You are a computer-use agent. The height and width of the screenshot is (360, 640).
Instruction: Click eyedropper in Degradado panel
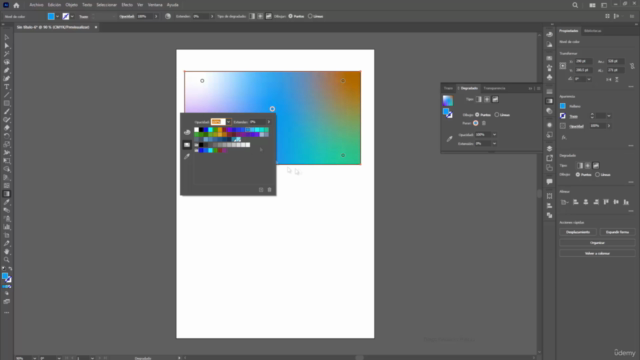449,139
